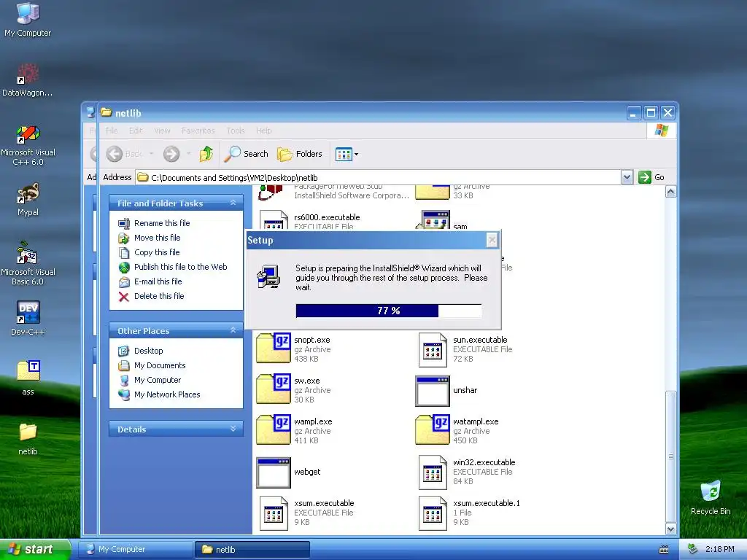
Task: Click the Back navigation button
Action: pos(124,154)
